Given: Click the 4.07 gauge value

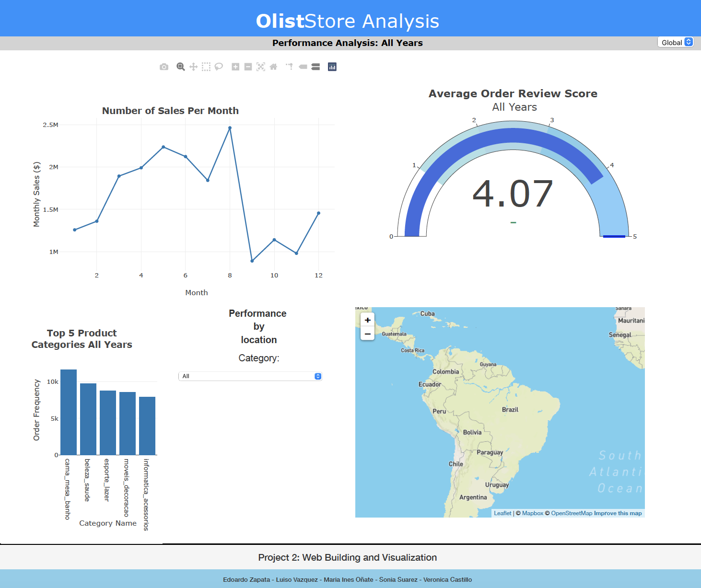Looking at the screenshot, I should (x=513, y=194).
